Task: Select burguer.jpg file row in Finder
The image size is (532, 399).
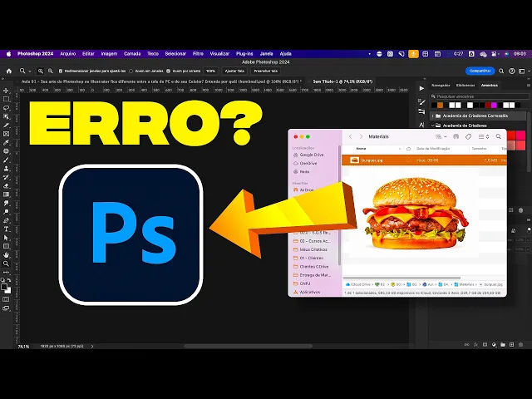Action: [424, 160]
